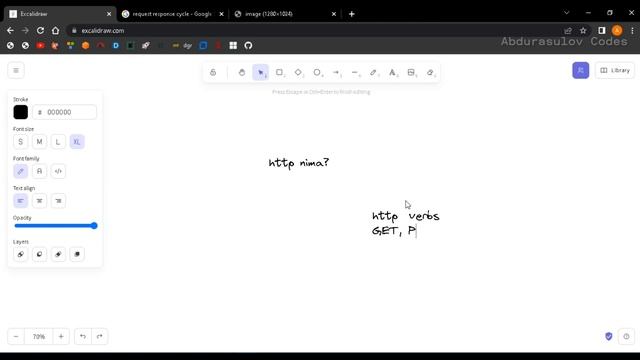Select the Hand pan tool
640x360 pixels.
click(x=242, y=72)
